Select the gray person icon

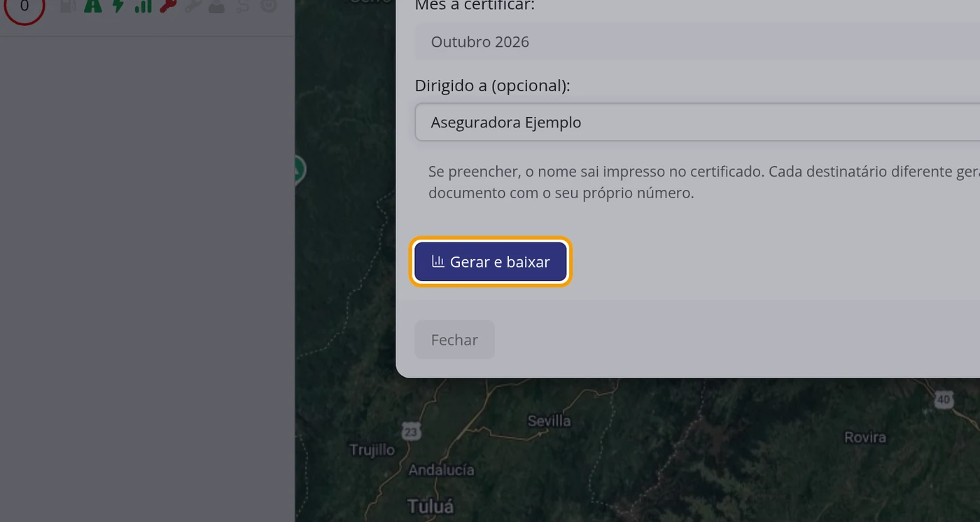[x=218, y=6]
